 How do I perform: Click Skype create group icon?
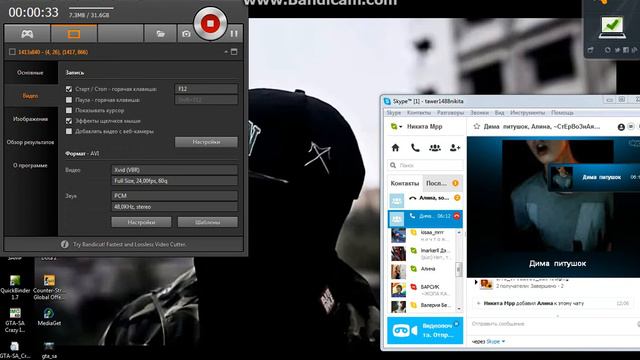click(435, 148)
